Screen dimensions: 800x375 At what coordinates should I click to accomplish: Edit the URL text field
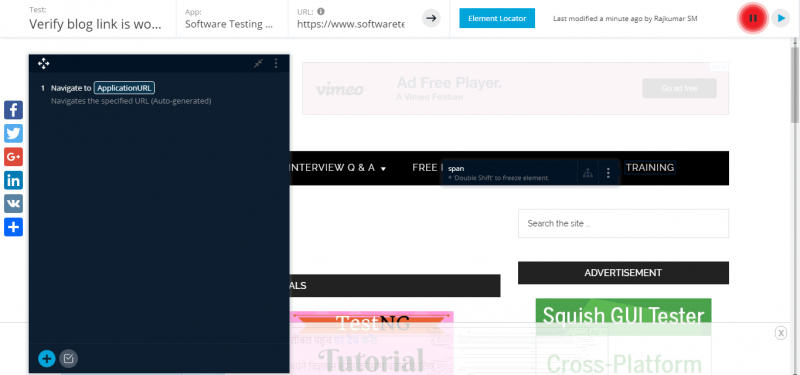pos(351,24)
